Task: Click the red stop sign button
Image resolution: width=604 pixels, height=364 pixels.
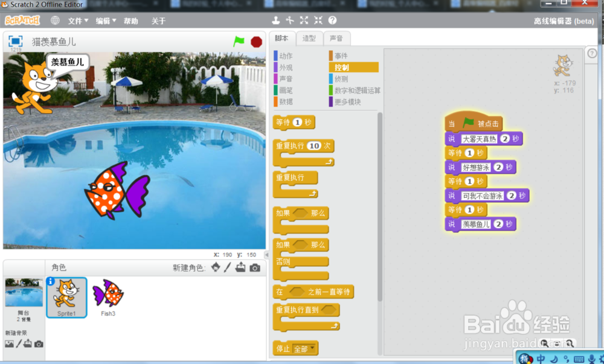Action: [256, 42]
